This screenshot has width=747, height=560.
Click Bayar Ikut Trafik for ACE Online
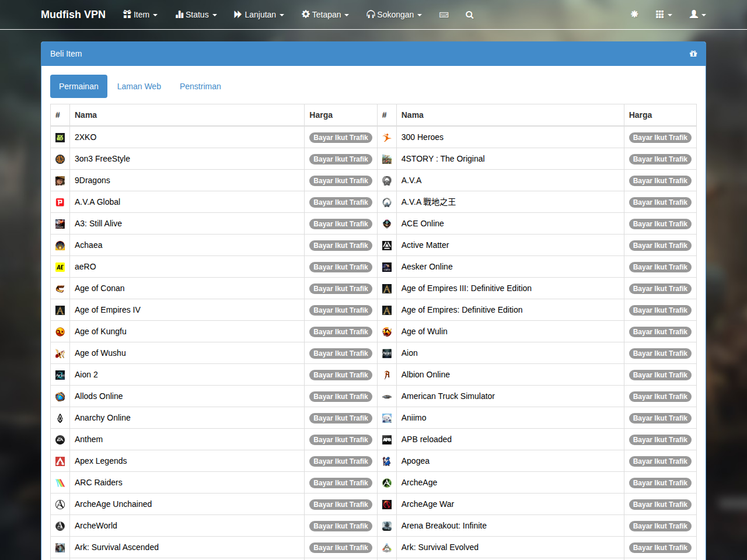tap(660, 224)
